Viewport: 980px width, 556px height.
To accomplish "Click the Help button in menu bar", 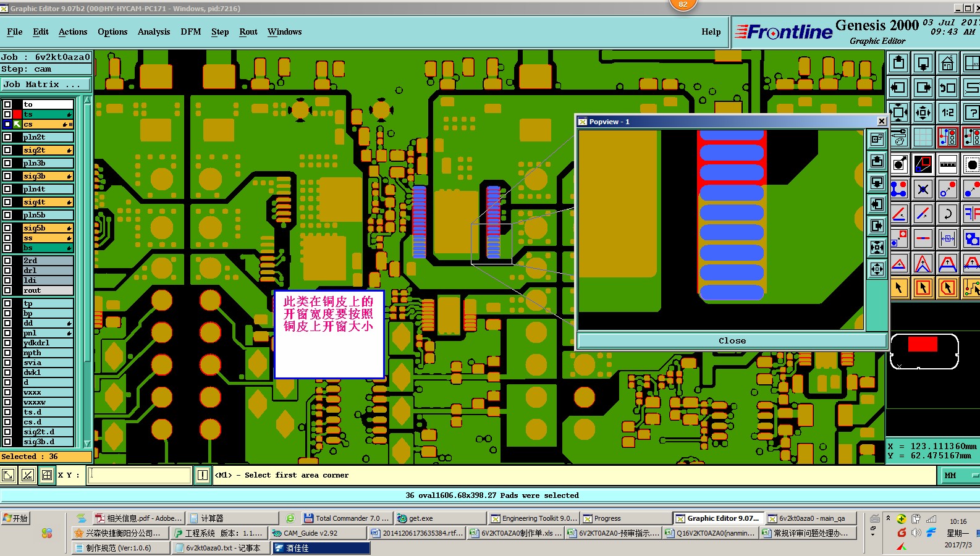I will (711, 32).
